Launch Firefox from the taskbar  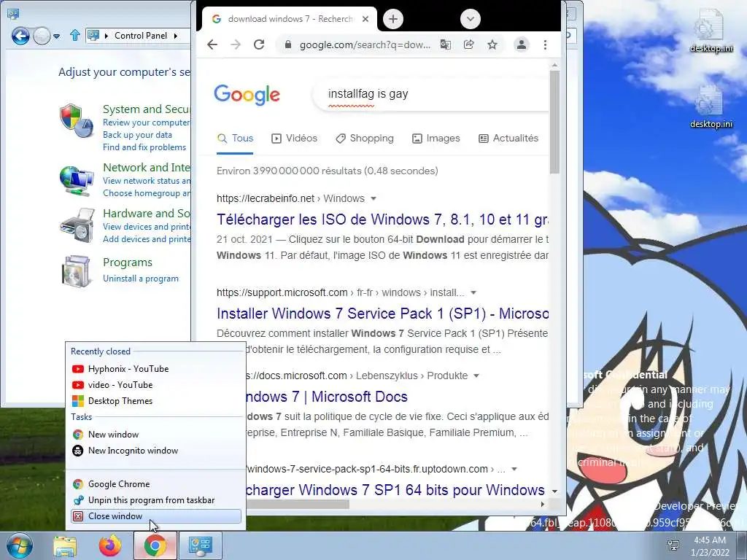110,545
